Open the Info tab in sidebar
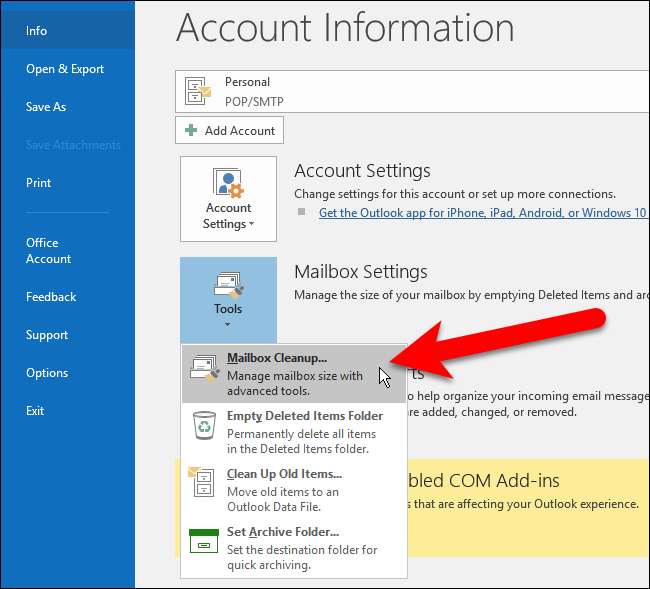 coord(37,31)
